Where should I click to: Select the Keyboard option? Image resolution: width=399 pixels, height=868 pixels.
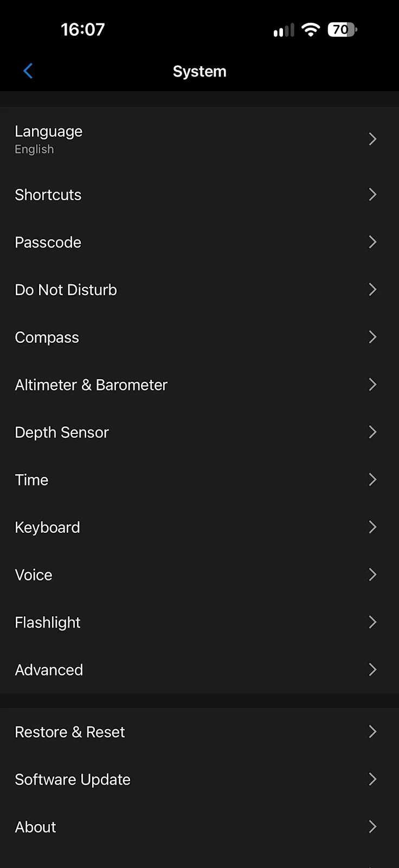click(x=200, y=527)
